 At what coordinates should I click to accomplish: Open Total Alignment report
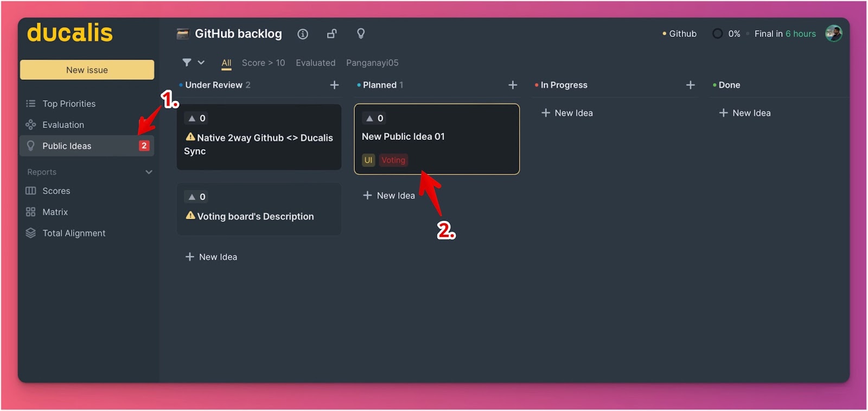(x=74, y=233)
